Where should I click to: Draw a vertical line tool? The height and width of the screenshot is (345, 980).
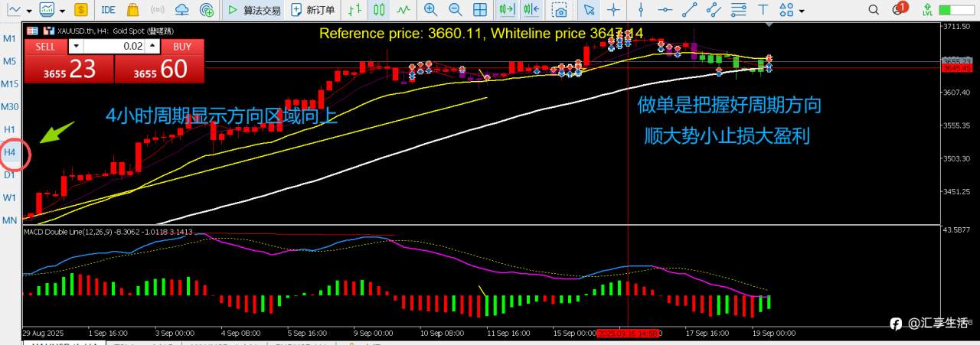tap(642, 10)
